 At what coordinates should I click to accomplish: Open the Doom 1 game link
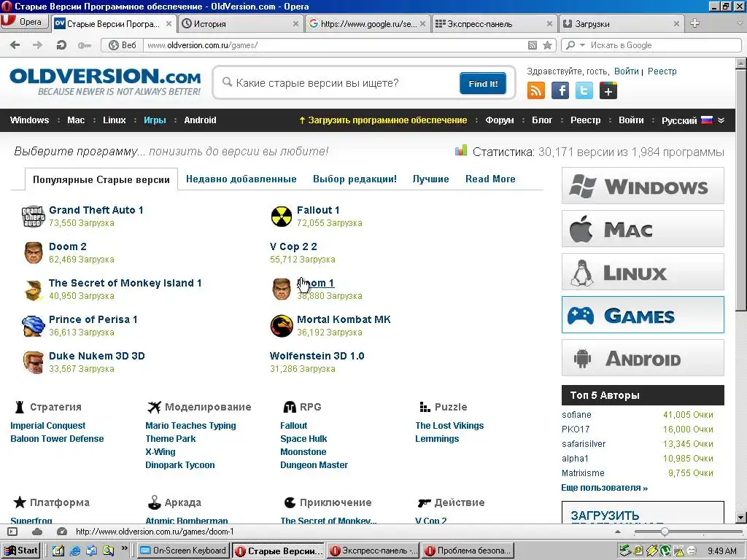tap(315, 283)
